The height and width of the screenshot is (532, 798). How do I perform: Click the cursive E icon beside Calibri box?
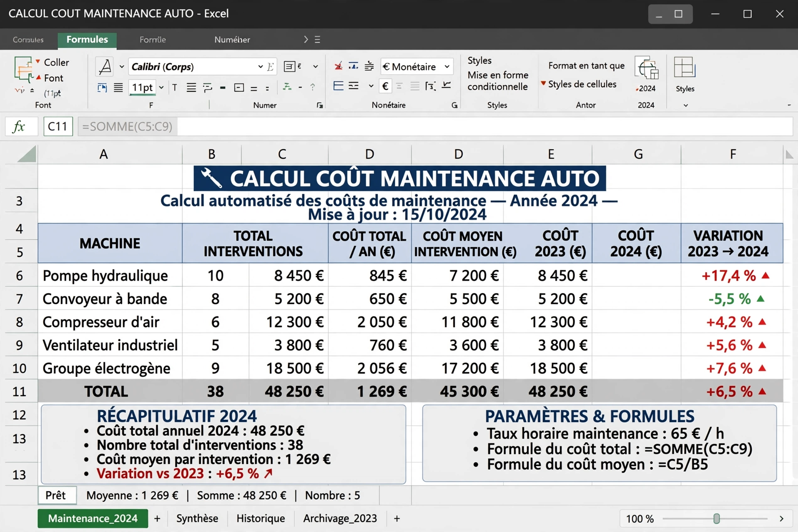click(x=270, y=66)
